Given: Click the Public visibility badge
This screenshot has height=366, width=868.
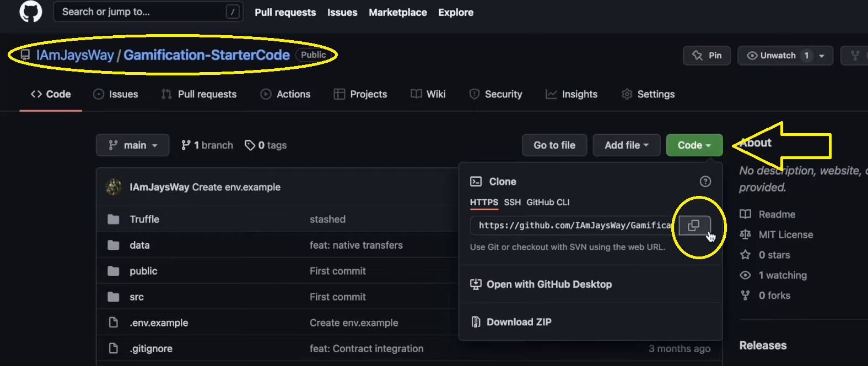Looking at the screenshot, I should click(x=314, y=54).
